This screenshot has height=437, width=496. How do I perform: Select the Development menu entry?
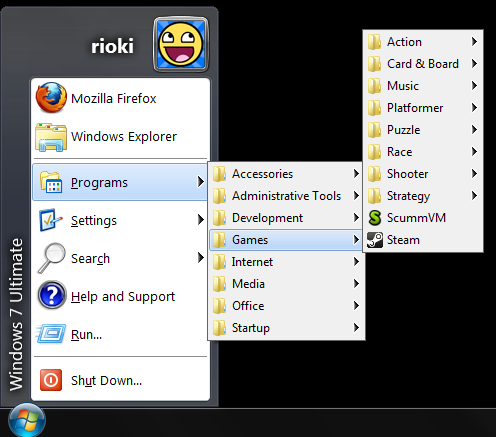point(286,218)
